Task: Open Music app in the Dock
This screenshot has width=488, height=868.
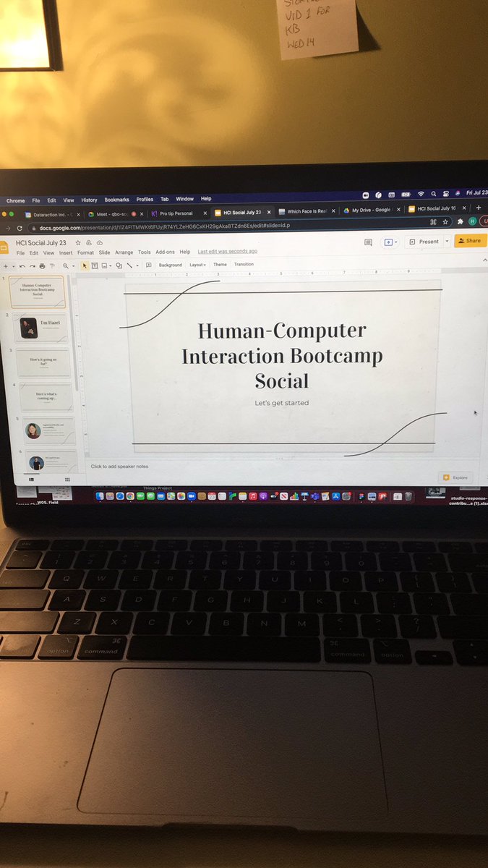Action: 253,496
